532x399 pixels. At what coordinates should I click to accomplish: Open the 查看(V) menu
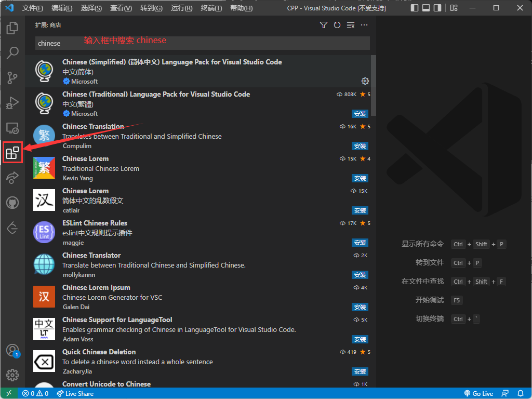click(121, 8)
